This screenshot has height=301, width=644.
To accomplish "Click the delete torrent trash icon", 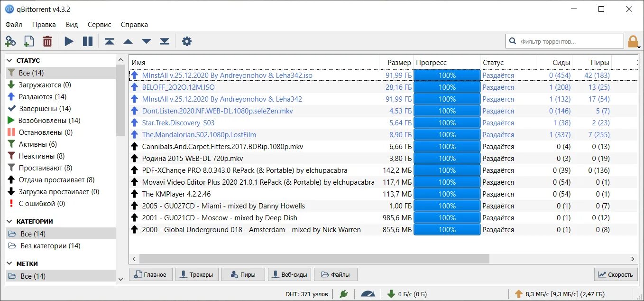I will click(x=47, y=41).
